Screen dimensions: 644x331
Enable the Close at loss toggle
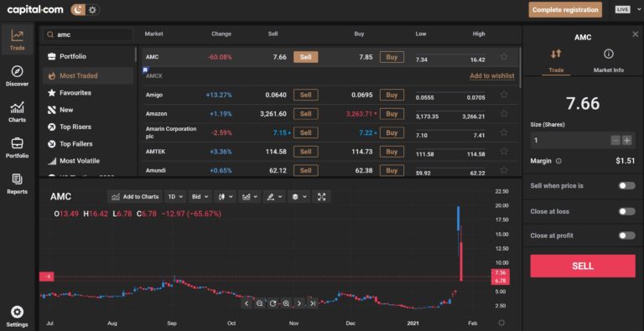coord(626,211)
